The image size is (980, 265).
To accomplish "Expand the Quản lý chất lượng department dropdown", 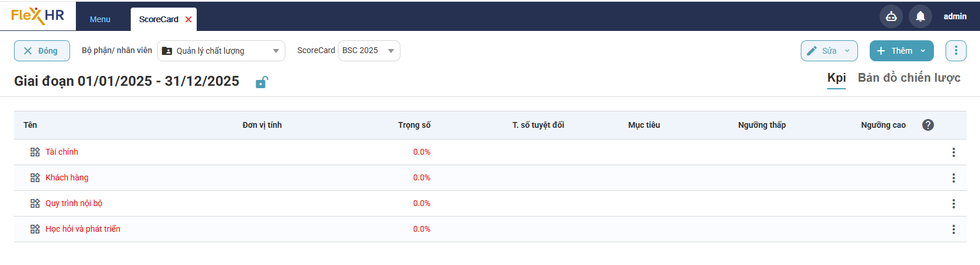I will pyautogui.click(x=276, y=51).
